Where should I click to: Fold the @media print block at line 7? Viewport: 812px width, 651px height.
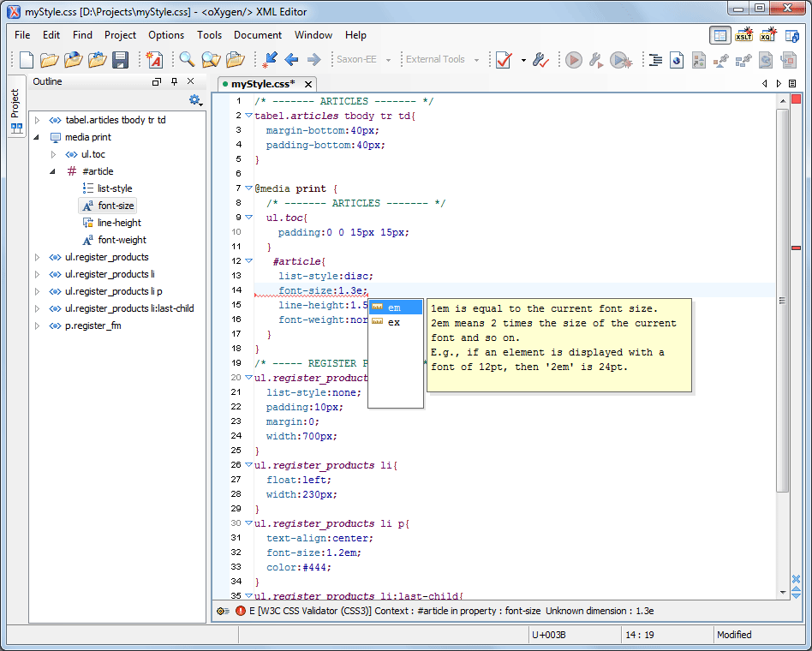coord(248,188)
